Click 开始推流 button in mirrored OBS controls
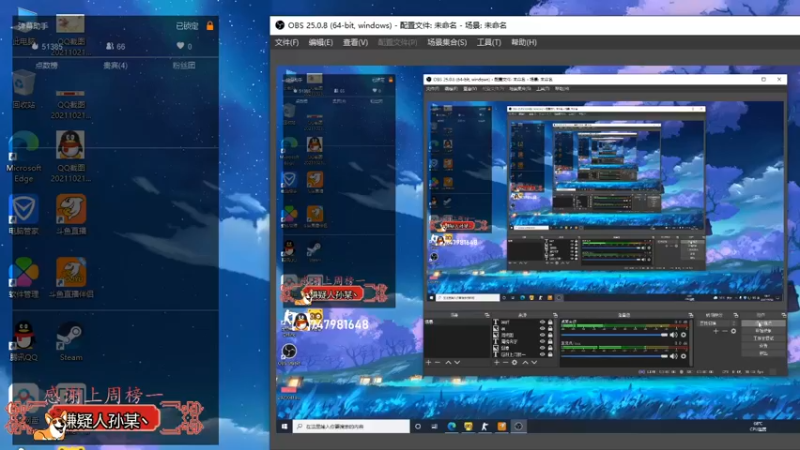 [763, 323]
